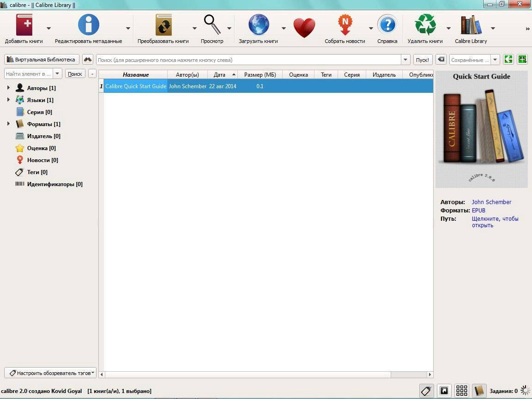
Task: Open the Загрузить книги dropdown arrow
Action: [284, 28]
